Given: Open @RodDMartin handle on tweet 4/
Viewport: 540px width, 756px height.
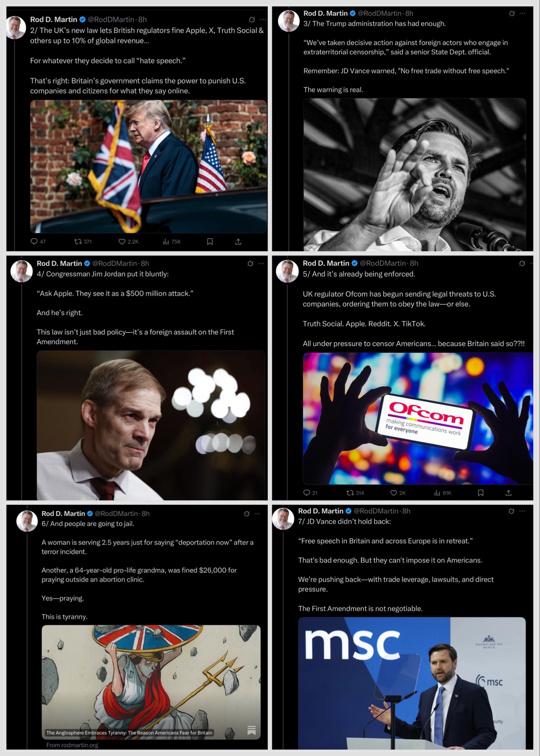Looking at the screenshot, I should coord(115,263).
